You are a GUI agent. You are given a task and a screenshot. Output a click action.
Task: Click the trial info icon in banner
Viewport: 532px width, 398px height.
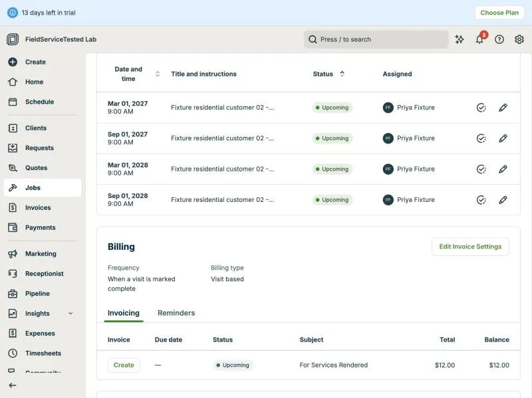pos(13,13)
